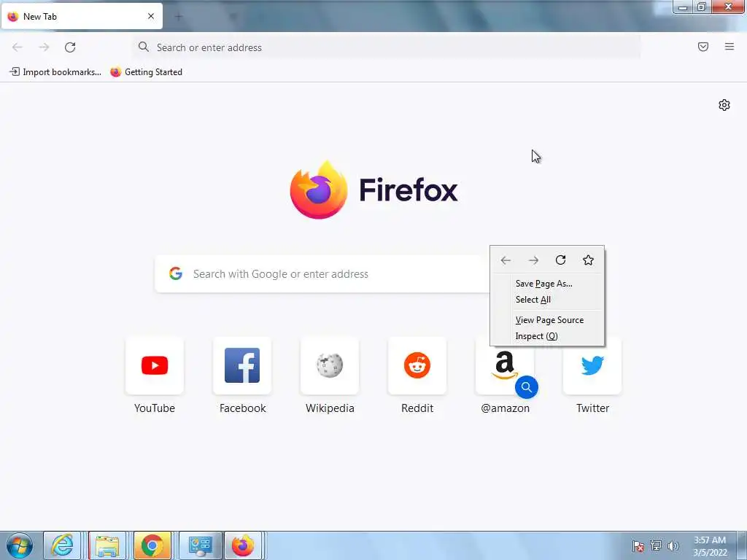747x560 pixels.
Task: Click the volume speaker icon in the tray
Action: pyautogui.click(x=673, y=545)
